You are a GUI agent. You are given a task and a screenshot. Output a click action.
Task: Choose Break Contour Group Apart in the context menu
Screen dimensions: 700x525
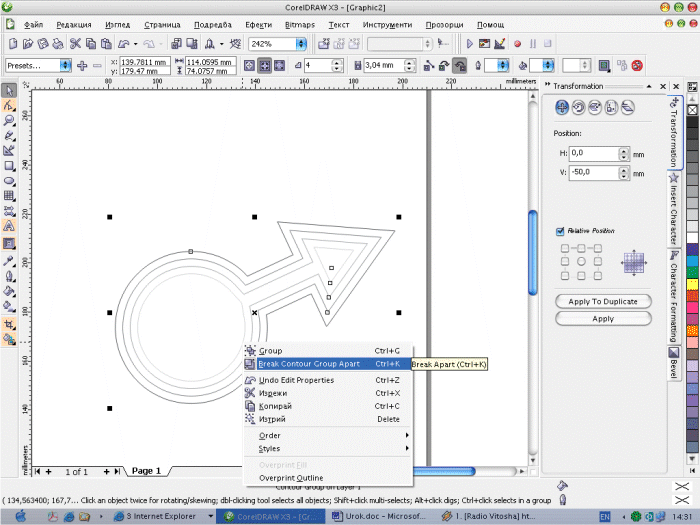tap(328, 364)
